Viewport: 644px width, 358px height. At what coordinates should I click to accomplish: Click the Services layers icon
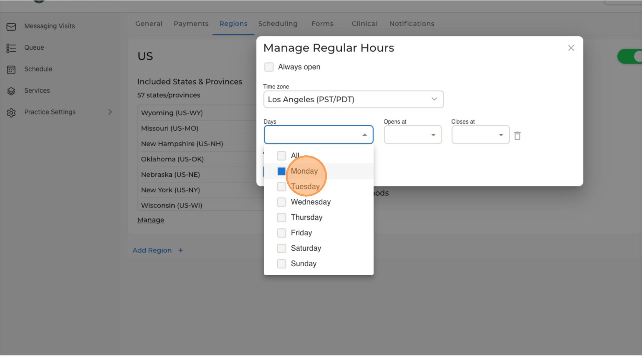(11, 91)
